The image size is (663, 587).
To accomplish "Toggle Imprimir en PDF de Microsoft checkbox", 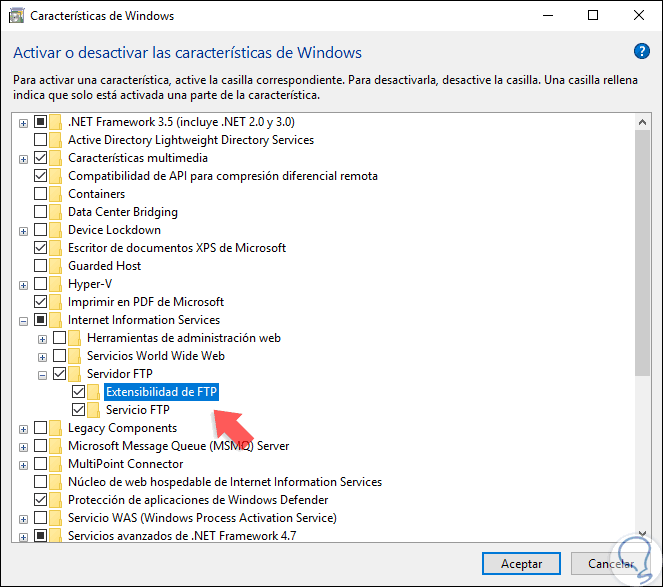I will 41,302.
